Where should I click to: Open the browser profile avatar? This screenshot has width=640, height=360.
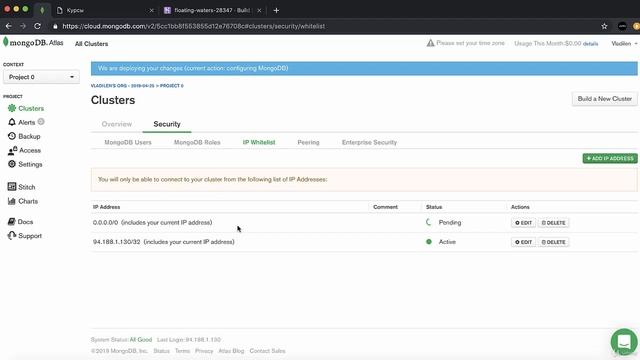[622, 26]
